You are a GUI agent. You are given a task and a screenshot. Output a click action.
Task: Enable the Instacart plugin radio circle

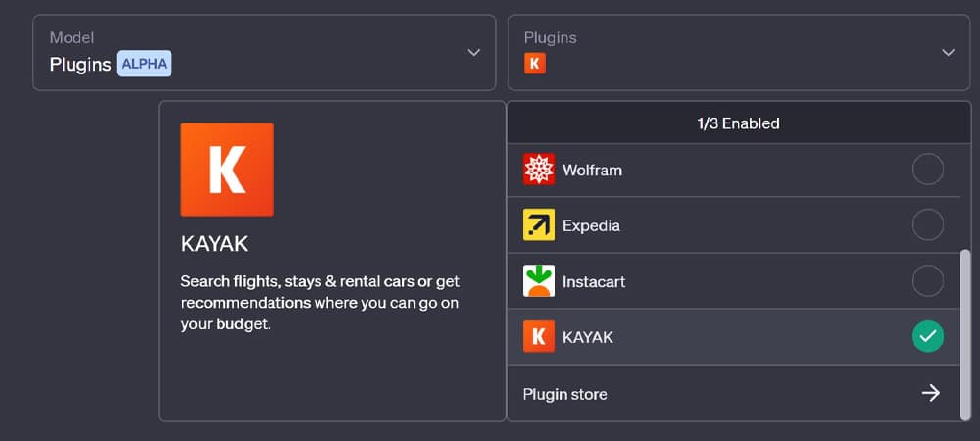(927, 281)
